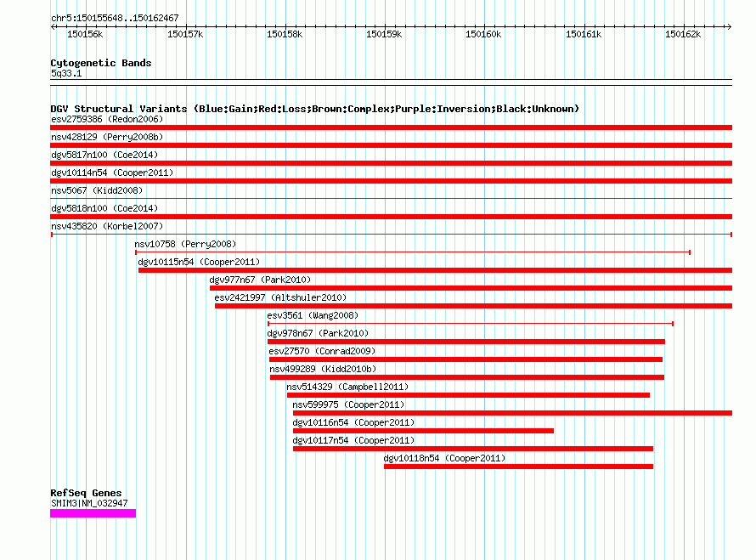The width and height of the screenshot is (756, 560).
Task: Click dgv10117n54 (Cooper2011) label
Action: 354,440
